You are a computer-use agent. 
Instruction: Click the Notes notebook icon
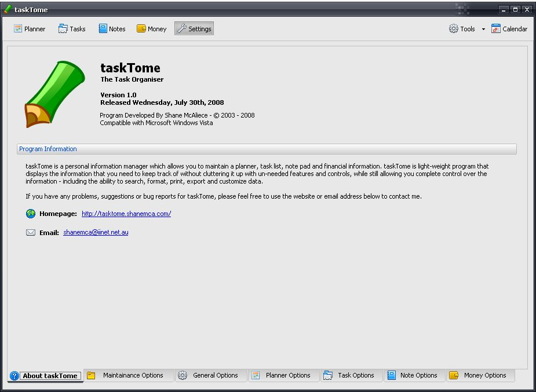click(x=103, y=29)
